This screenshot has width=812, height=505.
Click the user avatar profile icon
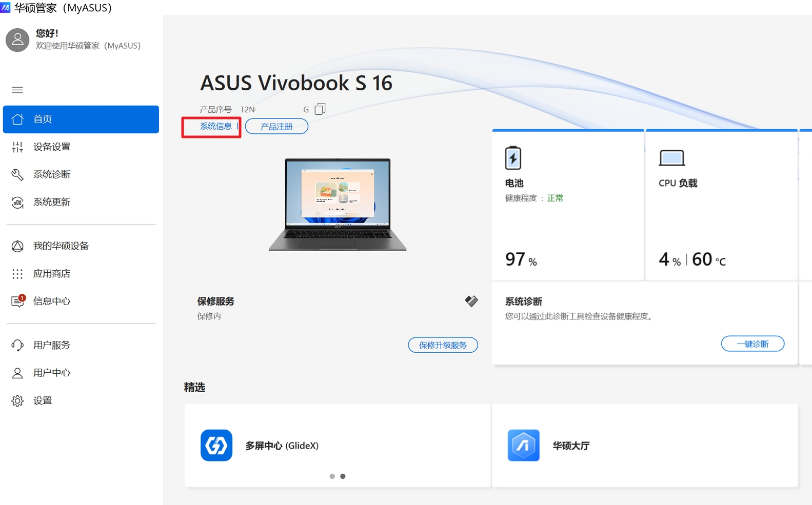coord(17,40)
